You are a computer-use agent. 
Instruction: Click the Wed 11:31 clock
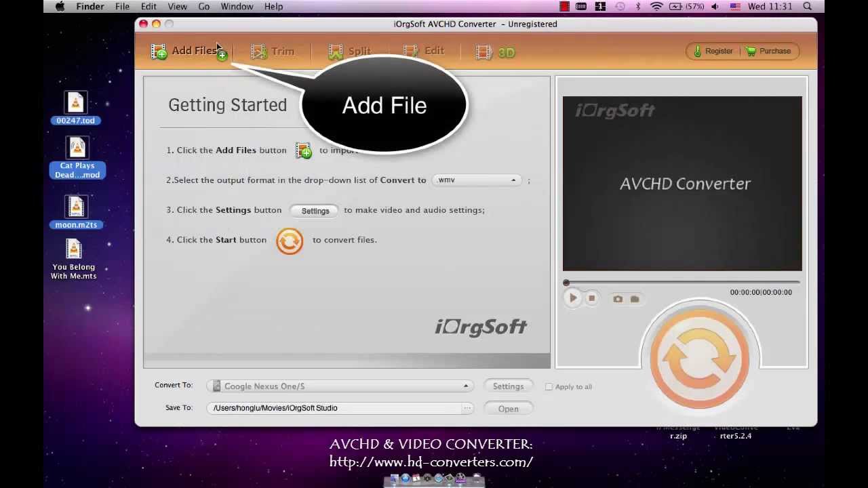pyautogui.click(x=770, y=7)
